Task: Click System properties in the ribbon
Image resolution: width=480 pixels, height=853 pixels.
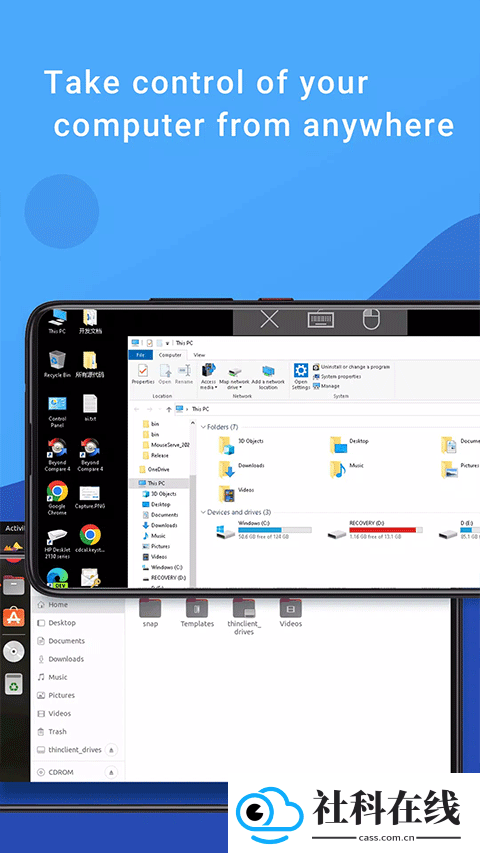Action: point(337,376)
